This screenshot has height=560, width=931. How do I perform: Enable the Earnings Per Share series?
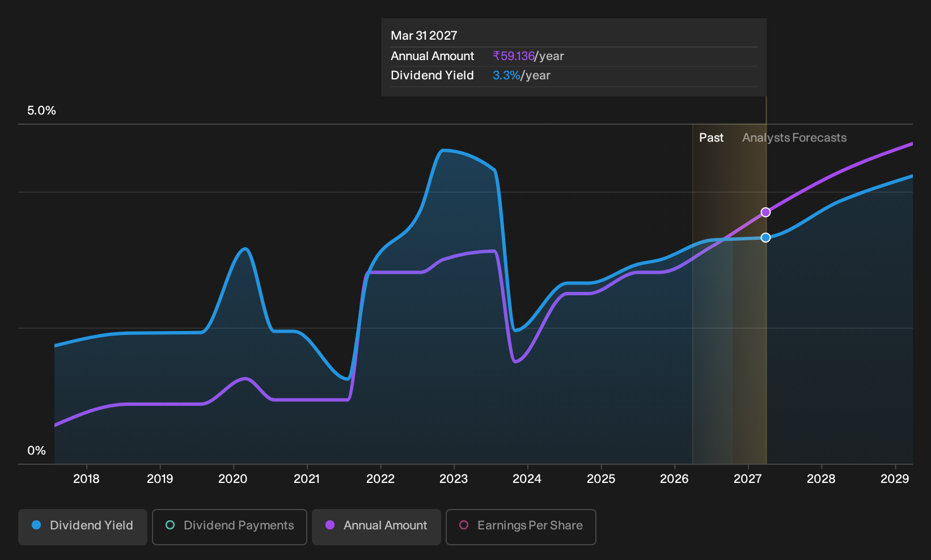coord(521,527)
